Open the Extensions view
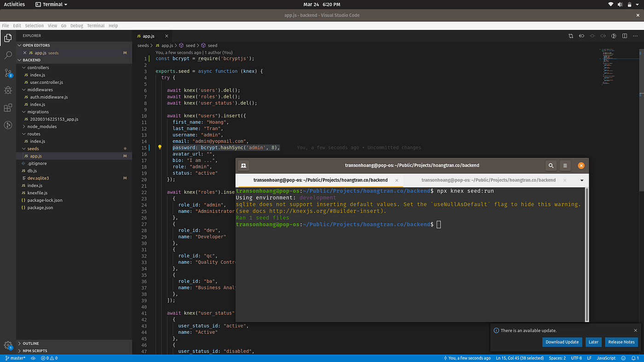The width and height of the screenshot is (644, 362). point(7,107)
